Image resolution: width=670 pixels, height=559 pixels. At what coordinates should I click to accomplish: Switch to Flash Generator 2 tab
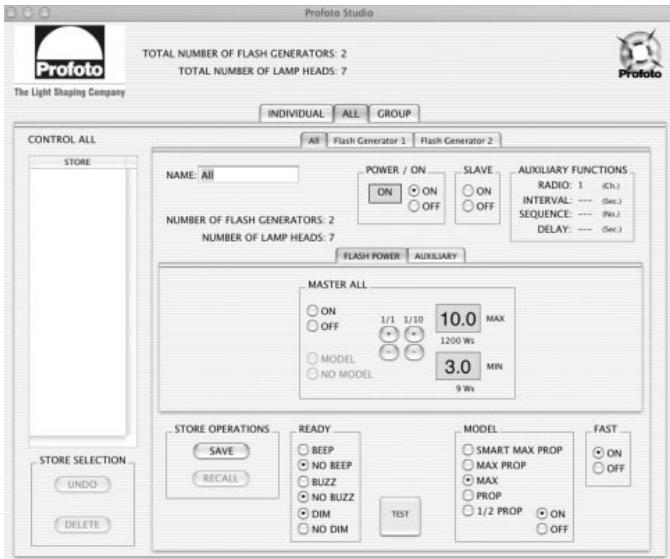(457, 141)
